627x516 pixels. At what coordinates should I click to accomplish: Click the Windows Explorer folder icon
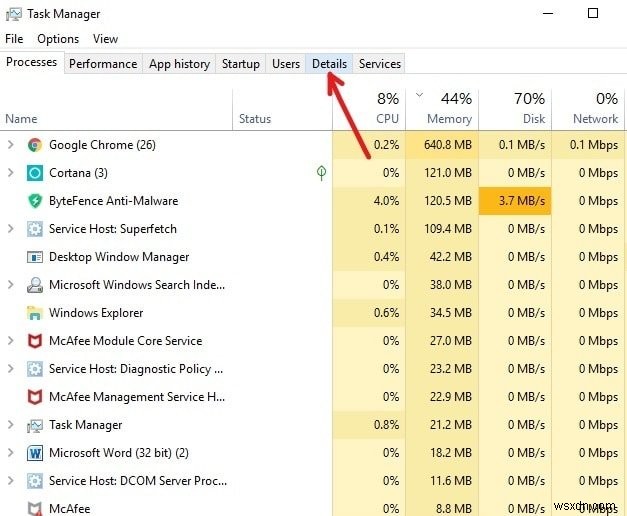point(35,313)
